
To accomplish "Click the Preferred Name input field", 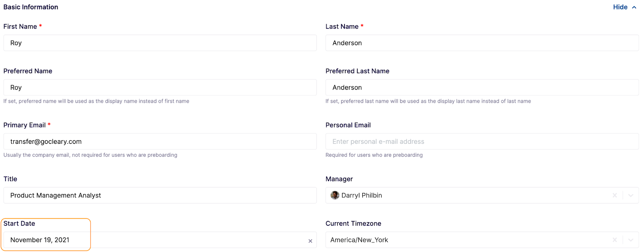I will (160, 88).
